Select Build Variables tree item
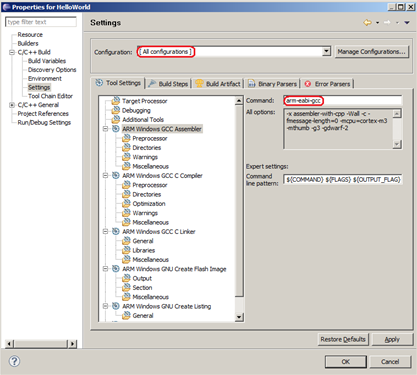This screenshot has height=375, width=417. (x=47, y=61)
